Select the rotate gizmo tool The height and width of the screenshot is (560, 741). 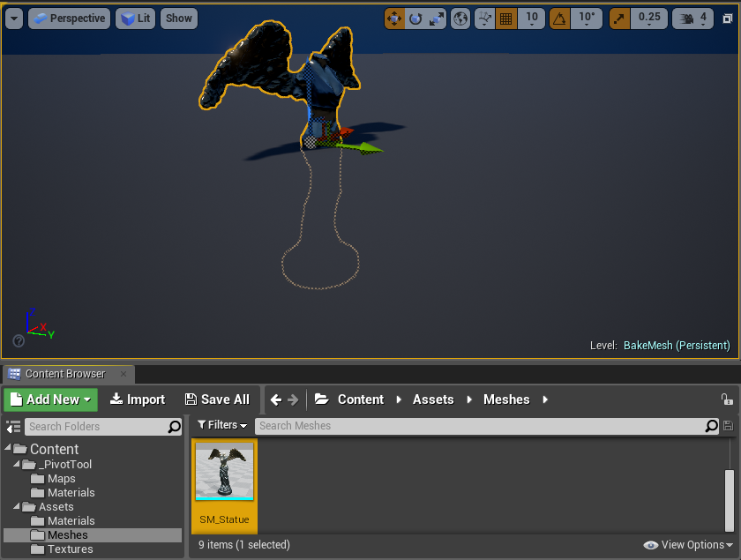point(415,19)
